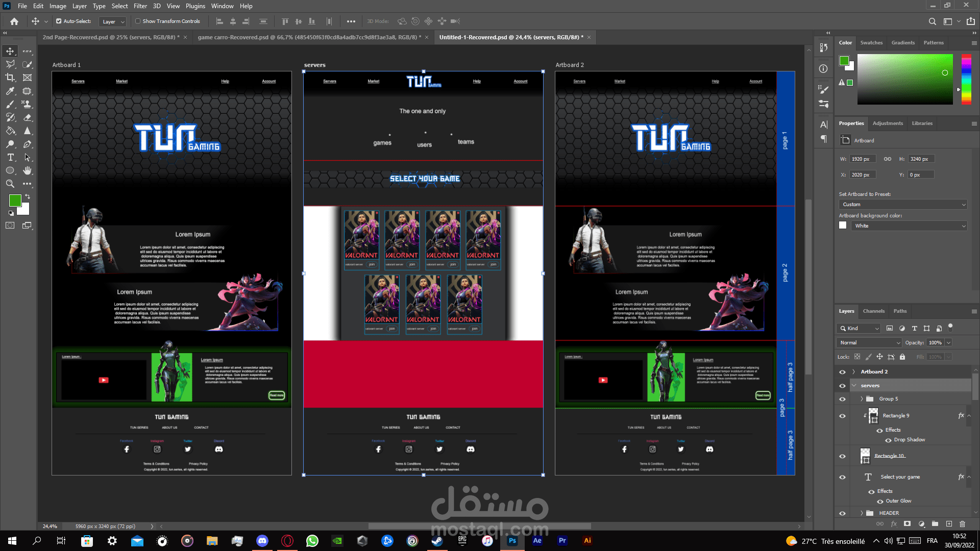Click the Delete Layer trash icon
Viewport: 980px width, 551px height.
(963, 524)
